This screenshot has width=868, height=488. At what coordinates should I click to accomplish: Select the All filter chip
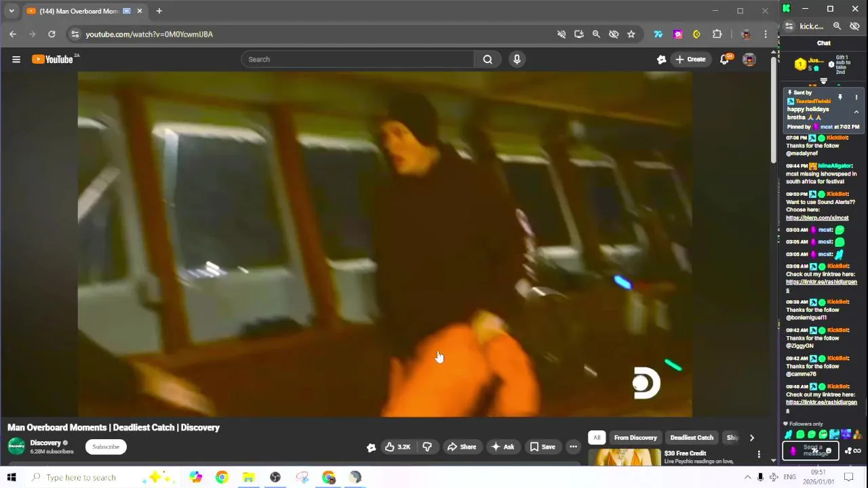click(597, 438)
